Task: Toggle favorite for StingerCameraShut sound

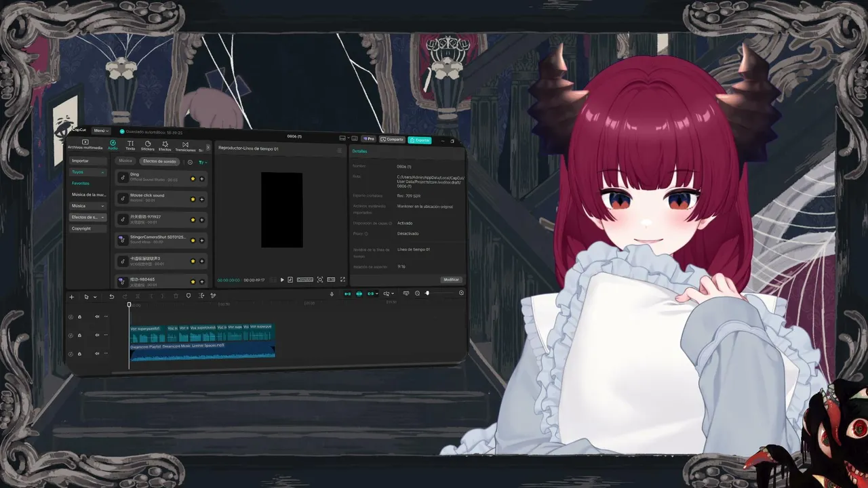Action: 193,240
